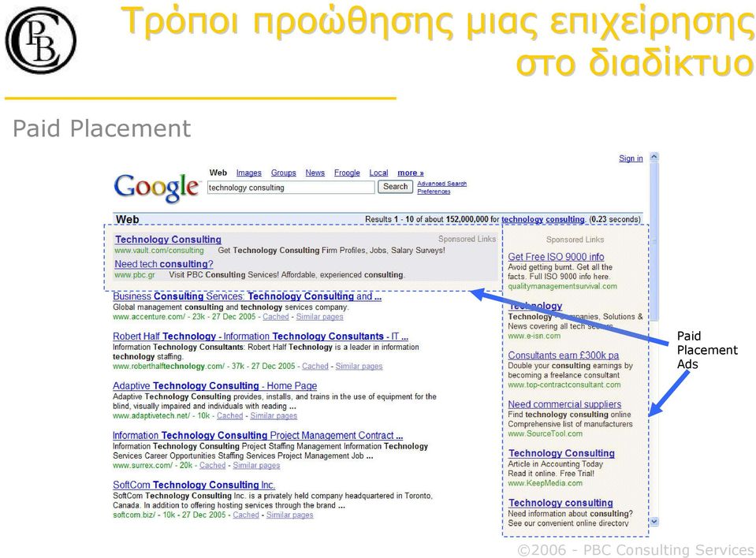Click Cached link for surrex.com result
The height and width of the screenshot is (558, 756).
click(x=213, y=466)
